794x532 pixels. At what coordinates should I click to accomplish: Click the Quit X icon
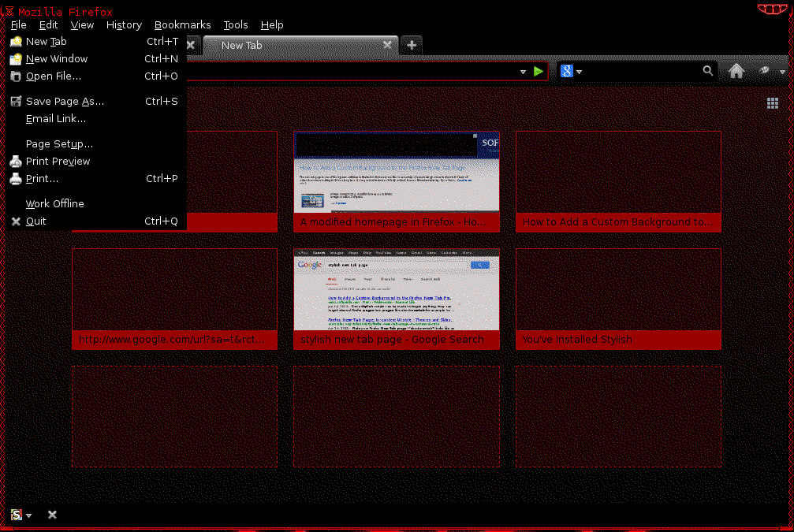16,221
